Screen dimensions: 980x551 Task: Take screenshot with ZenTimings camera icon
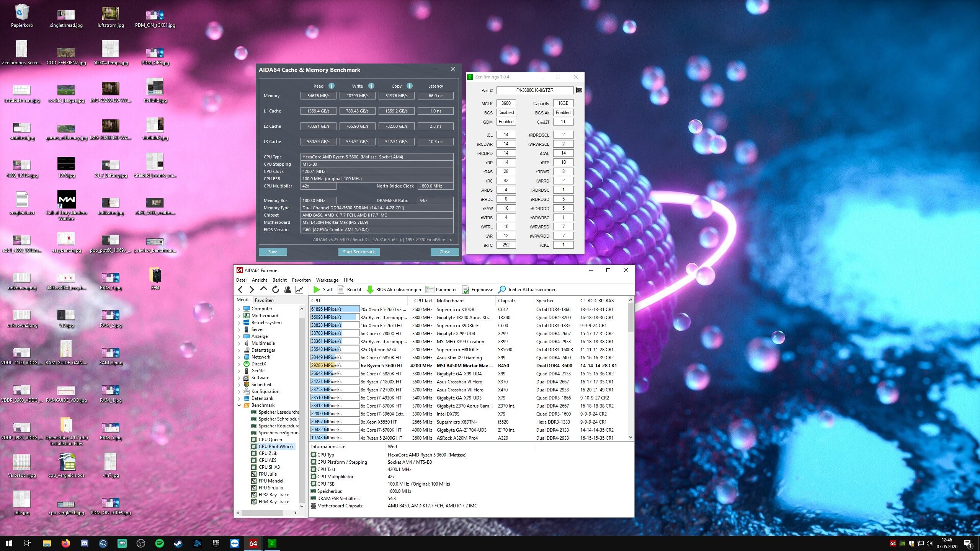[579, 90]
